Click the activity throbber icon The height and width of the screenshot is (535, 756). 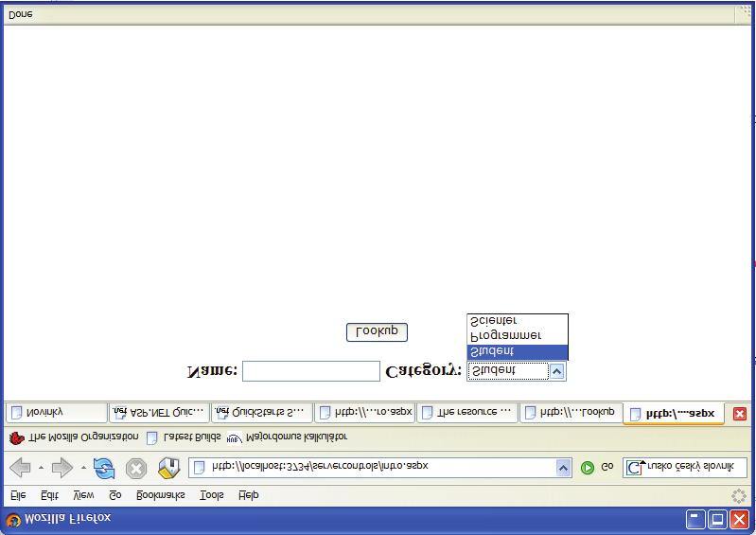click(739, 496)
